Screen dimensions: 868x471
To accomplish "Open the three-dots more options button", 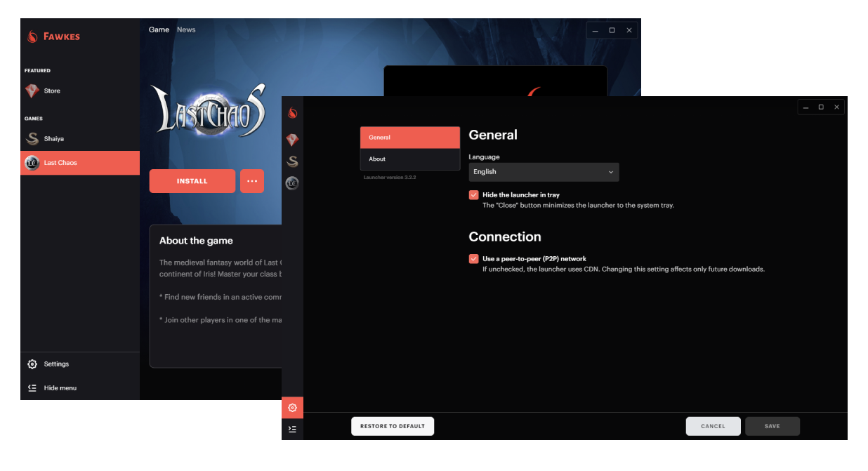I will click(x=252, y=181).
